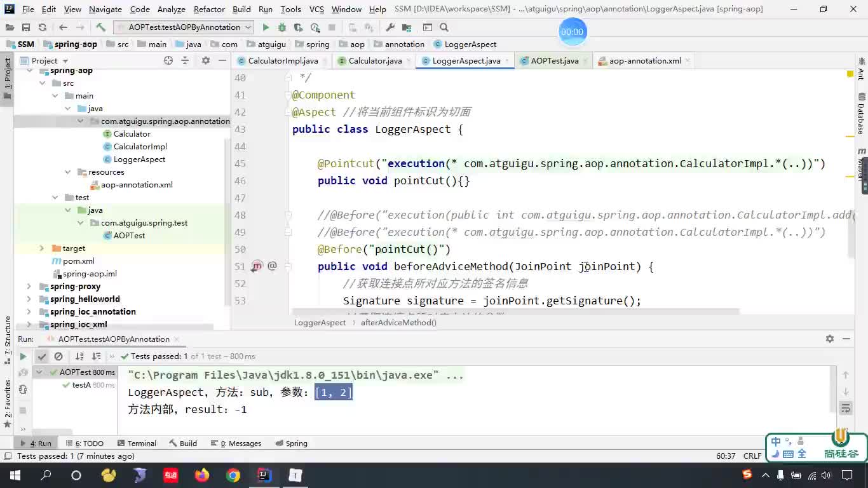Collapse all nodes in the Project panel
Viewport: 868px width, 488px height.
[x=185, y=60]
